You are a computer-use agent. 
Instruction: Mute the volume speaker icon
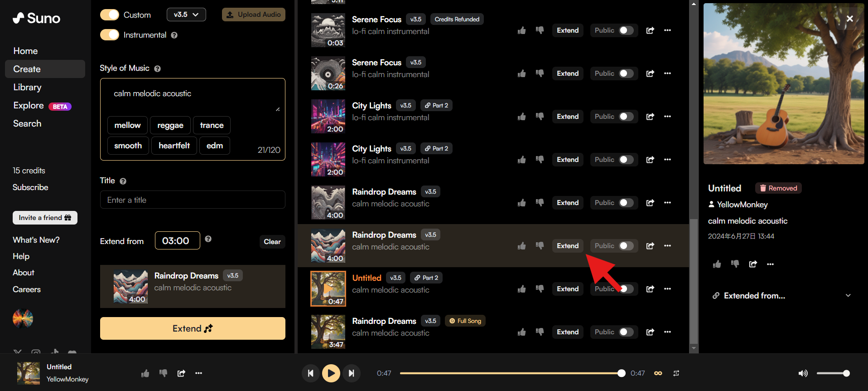(x=802, y=373)
